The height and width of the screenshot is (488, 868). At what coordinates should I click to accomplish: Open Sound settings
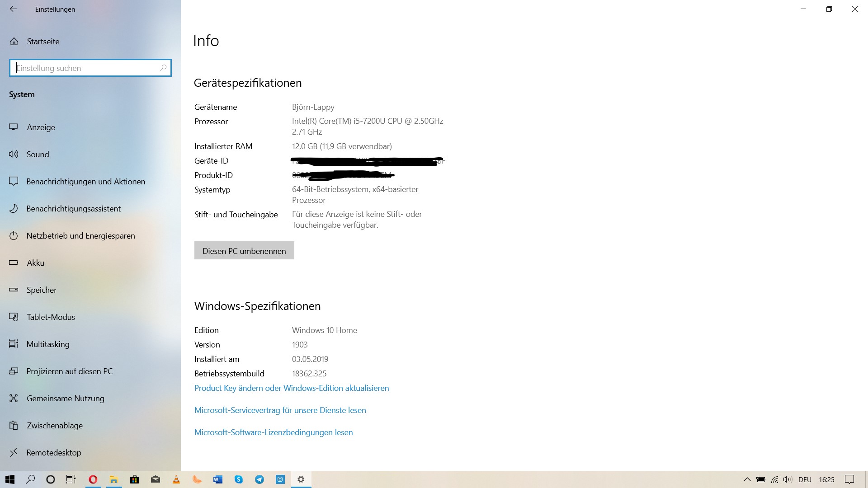click(x=38, y=155)
